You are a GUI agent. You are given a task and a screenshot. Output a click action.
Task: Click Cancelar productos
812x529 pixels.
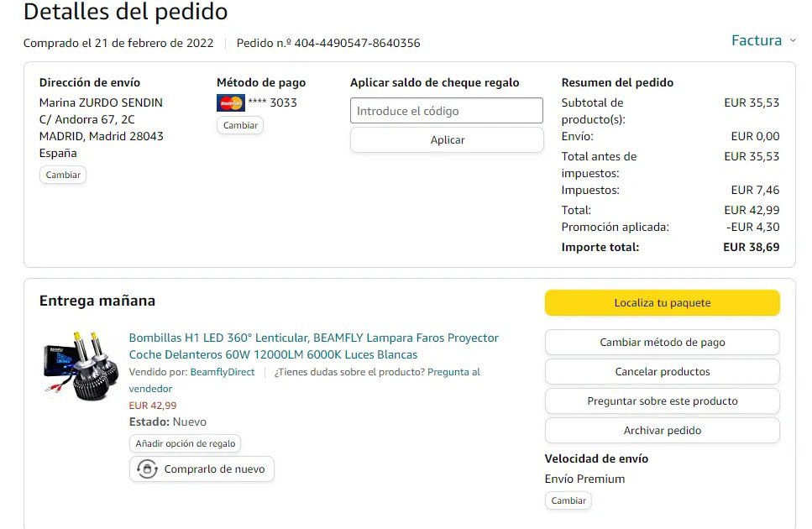pyautogui.click(x=662, y=372)
